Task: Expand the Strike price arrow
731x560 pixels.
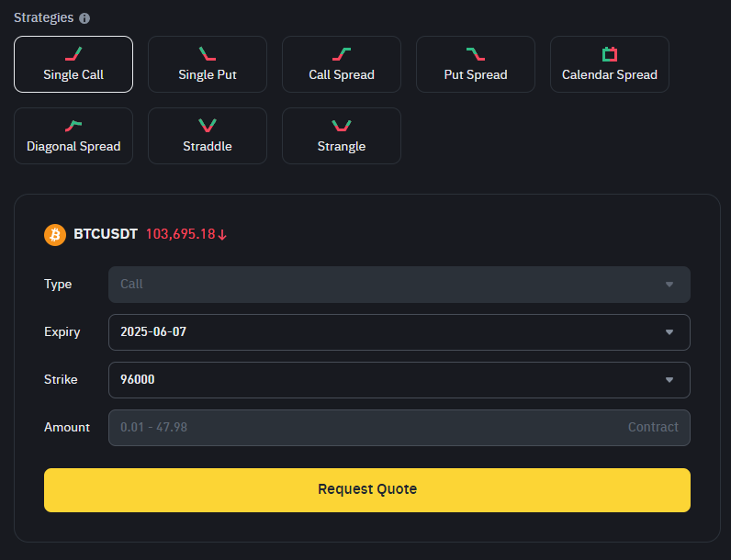Action: click(x=669, y=380)
